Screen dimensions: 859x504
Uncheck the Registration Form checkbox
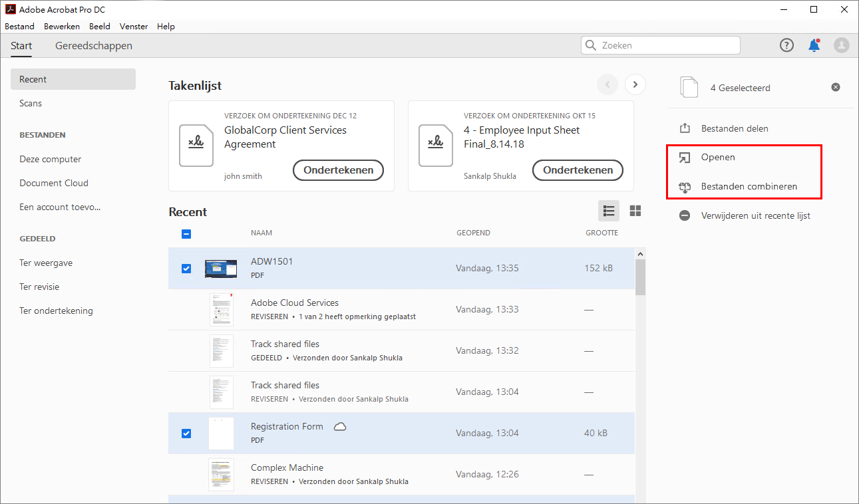click(x=186, y=433)
